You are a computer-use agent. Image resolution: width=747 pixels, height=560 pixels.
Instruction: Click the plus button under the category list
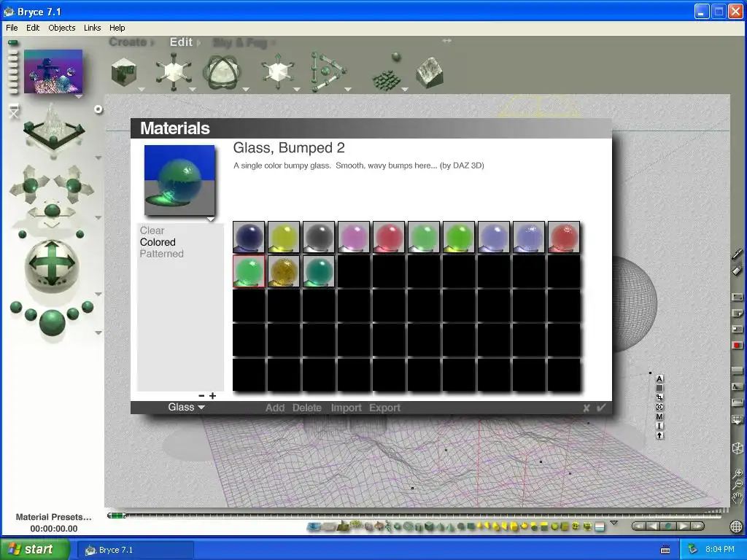(212, 396)
